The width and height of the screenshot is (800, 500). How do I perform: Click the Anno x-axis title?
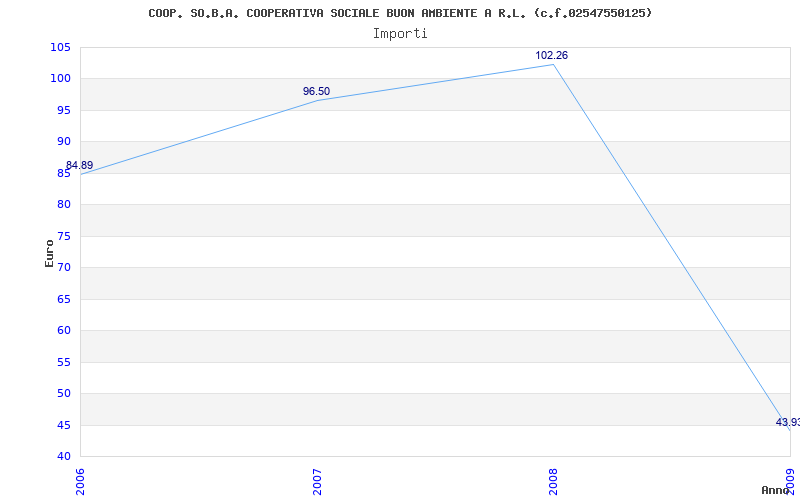775,490
